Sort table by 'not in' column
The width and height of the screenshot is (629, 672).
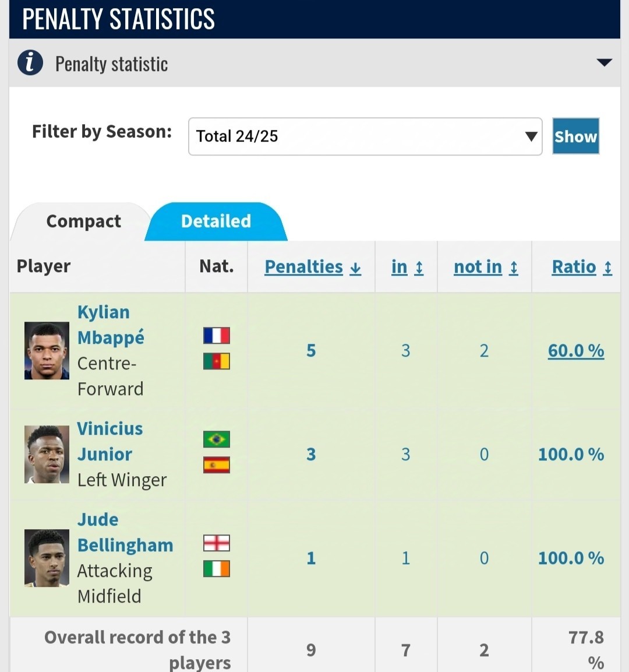click(486, 267)
